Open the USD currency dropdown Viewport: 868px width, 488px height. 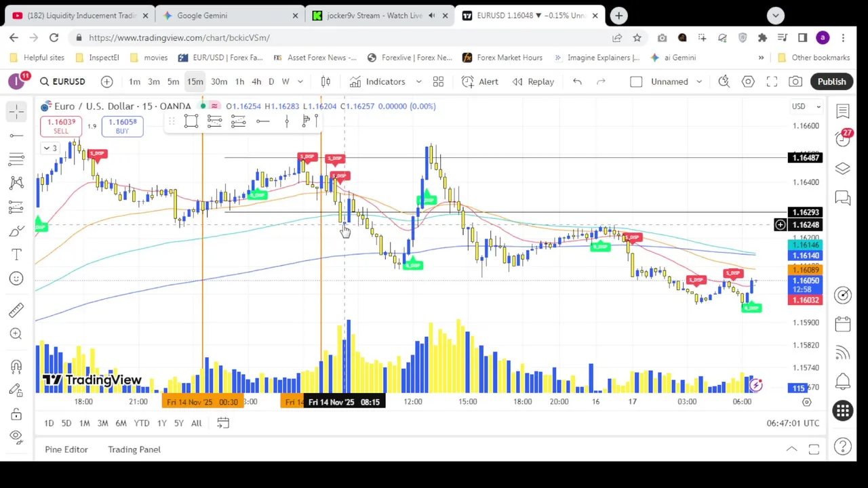(x=806, y=106)
